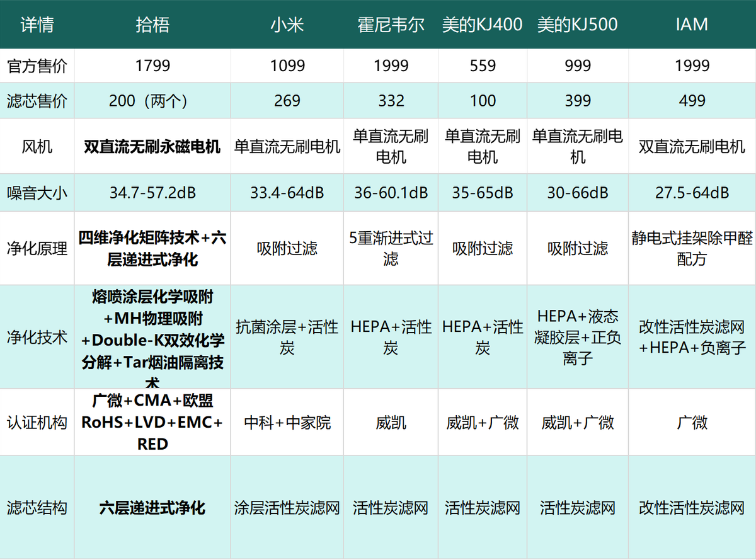
Task: Select the 小米 column header
Action: tap(287, 25)
